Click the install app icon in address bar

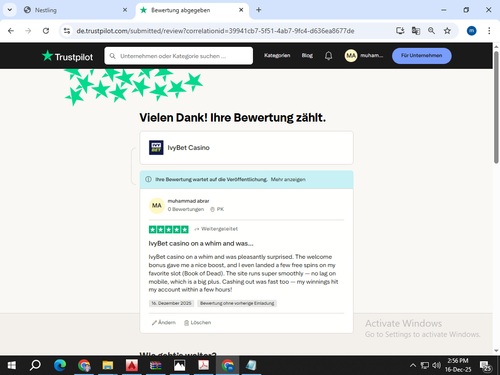pyautogui.click(x=400, y=31)
